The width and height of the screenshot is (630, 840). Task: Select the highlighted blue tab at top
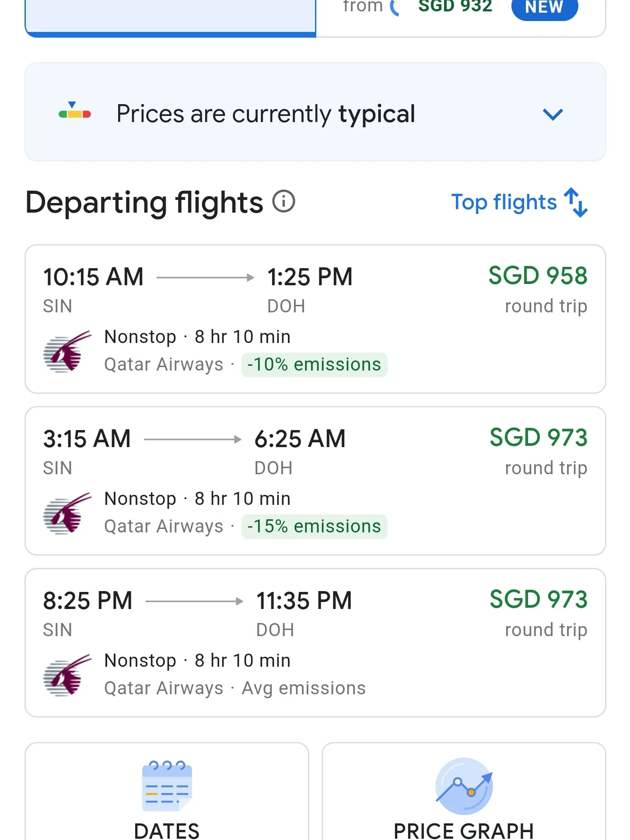171,17
